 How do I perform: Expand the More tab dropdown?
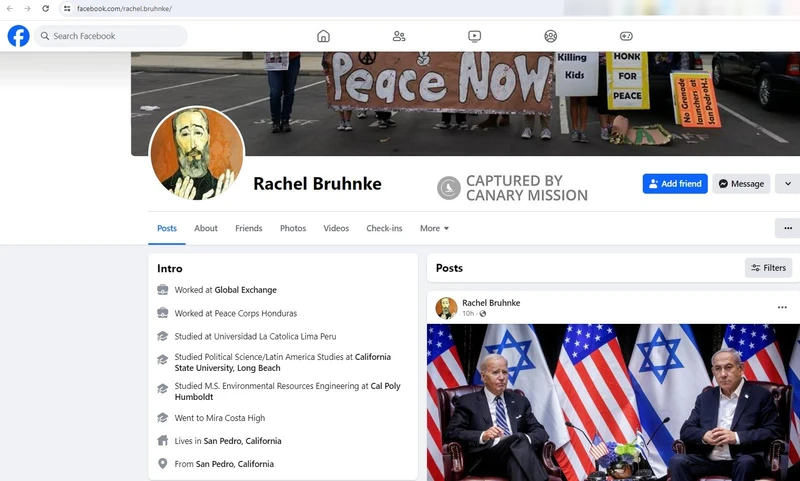tap(434, 228)
